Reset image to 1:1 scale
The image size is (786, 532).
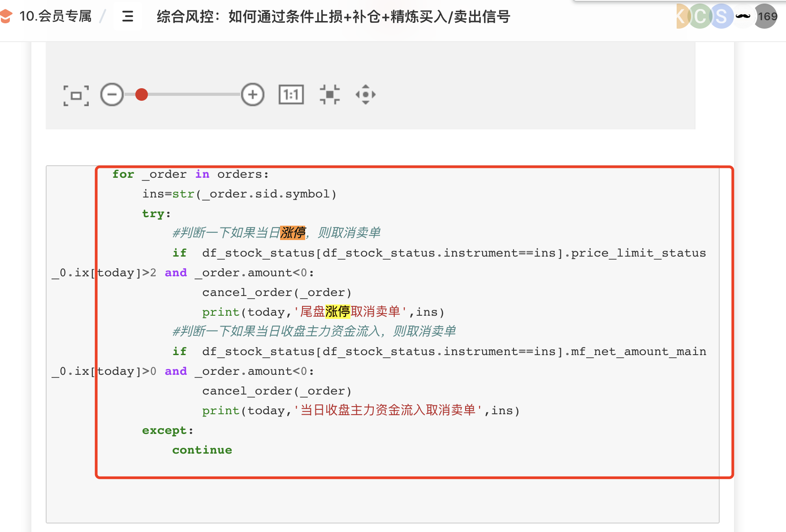point(291,95)
